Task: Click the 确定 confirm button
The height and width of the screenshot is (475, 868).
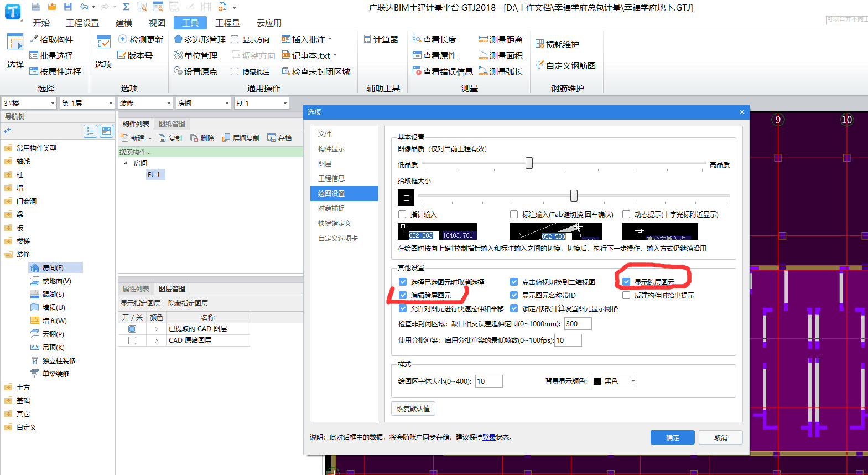Action: pyautogui.click(x=673, y=437)
